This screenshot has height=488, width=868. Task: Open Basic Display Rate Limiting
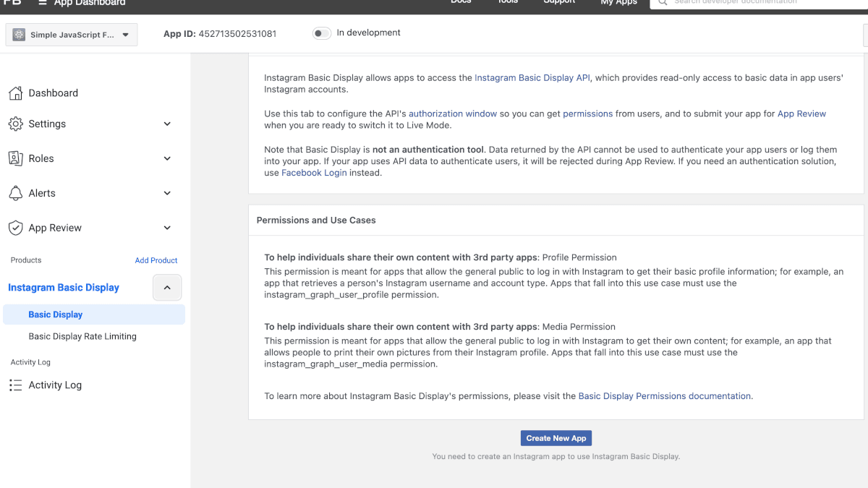point(82,336)
